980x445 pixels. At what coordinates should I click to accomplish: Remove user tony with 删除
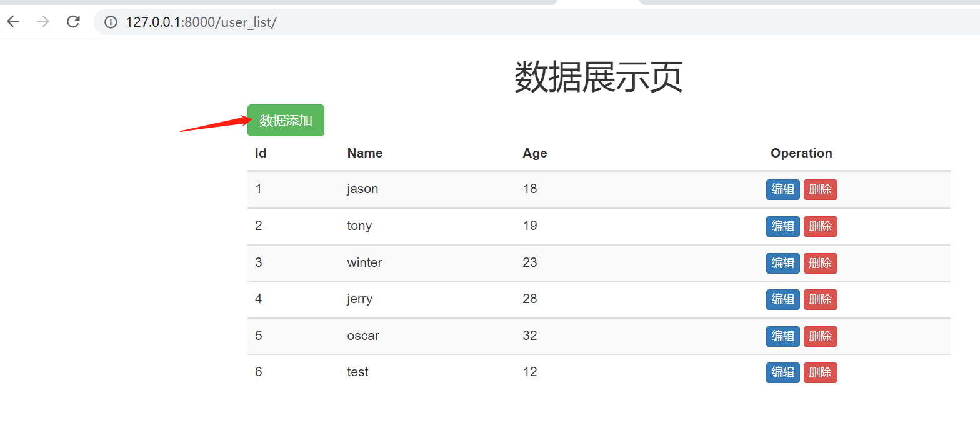(x=820, y=226)
